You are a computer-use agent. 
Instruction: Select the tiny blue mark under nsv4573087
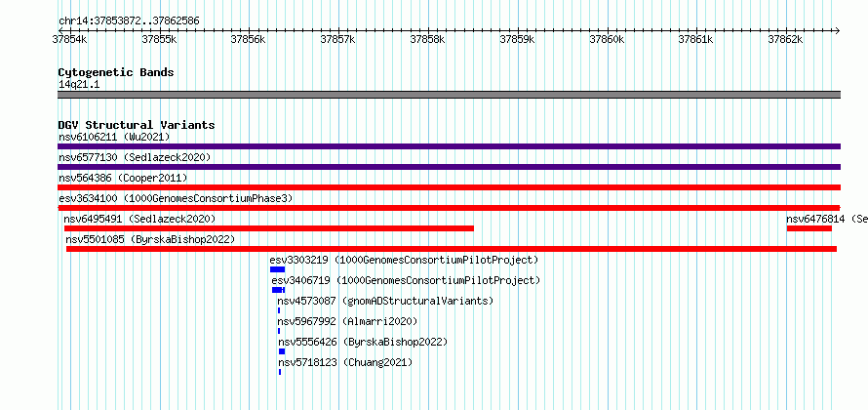pyautogui.click(x=279, y=310)
